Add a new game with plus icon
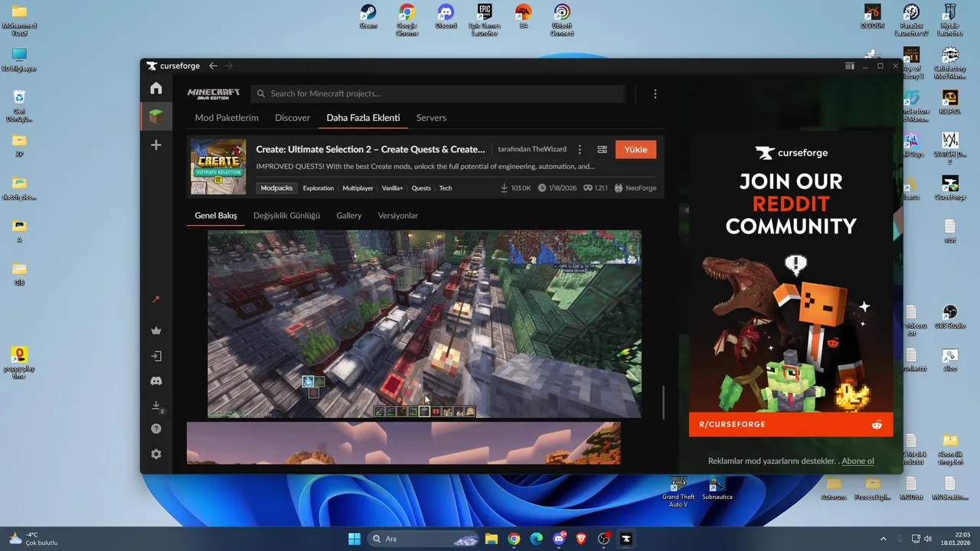The height and width of the screenshot is (551, 980). [156, 145]
